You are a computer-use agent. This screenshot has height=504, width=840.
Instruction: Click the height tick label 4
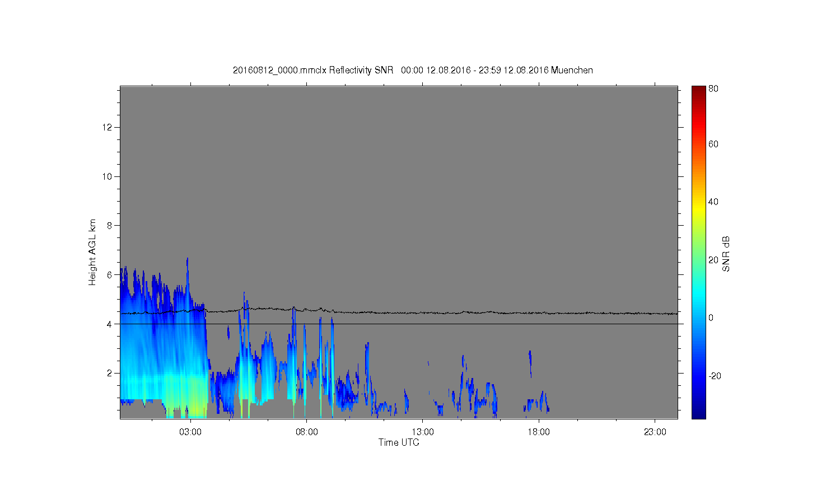pyautogui.click(x=110, y=324)
